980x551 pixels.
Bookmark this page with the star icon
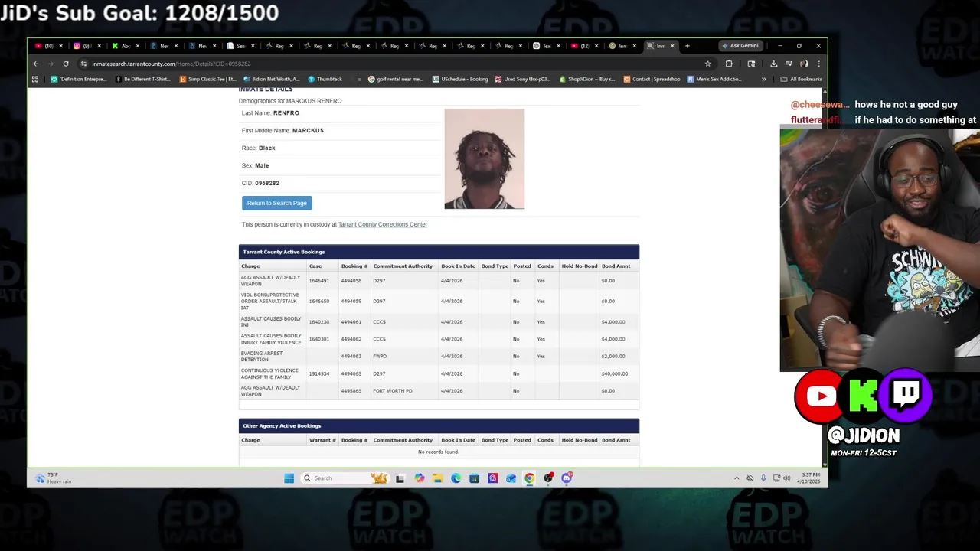707,64
